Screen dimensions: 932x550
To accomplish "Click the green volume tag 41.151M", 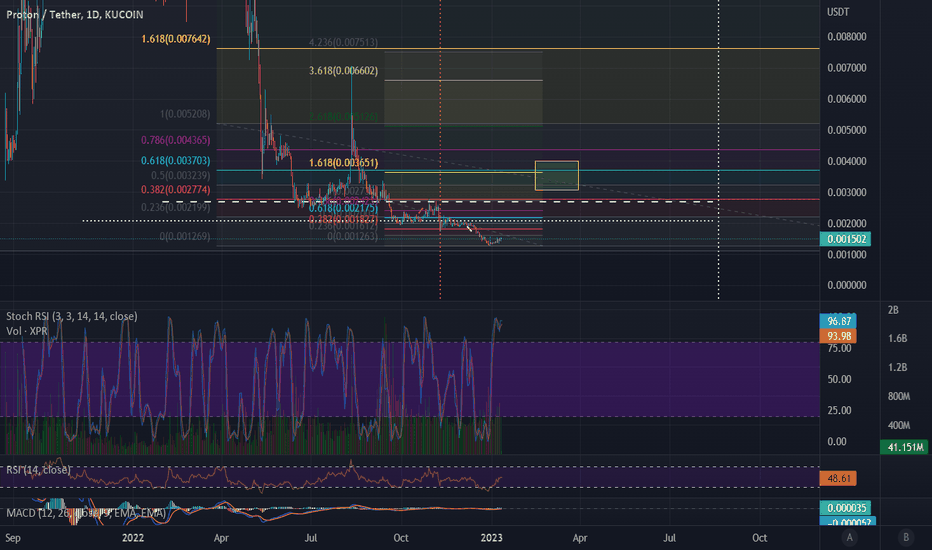I will (905, 447).
